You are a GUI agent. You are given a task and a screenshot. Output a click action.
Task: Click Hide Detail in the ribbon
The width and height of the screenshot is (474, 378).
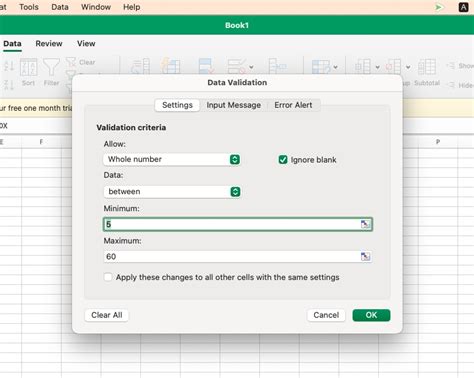click(461, 85)
